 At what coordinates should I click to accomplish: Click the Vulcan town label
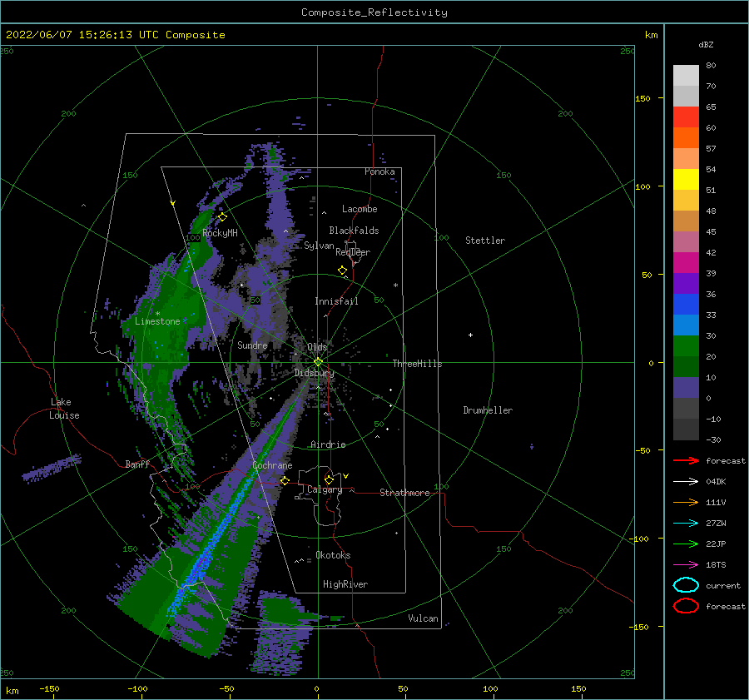pos(424,618)
